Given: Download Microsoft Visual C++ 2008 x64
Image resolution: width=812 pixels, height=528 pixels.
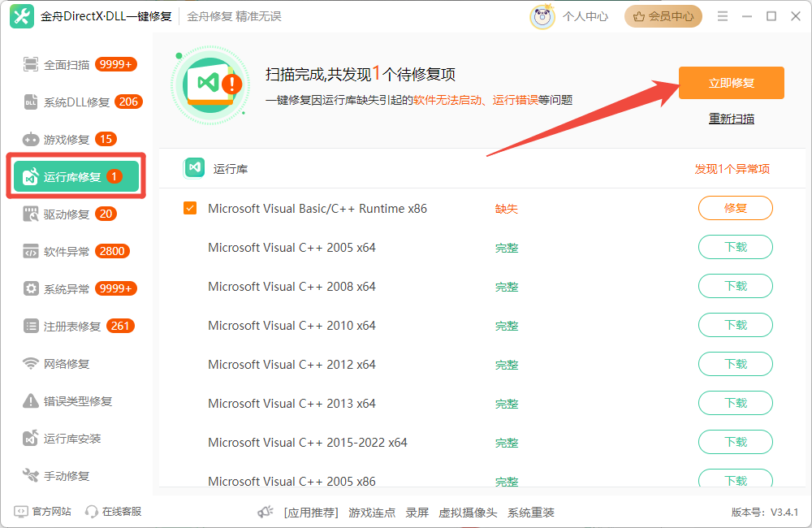Looking at the screenshot, I should (736, 286).
